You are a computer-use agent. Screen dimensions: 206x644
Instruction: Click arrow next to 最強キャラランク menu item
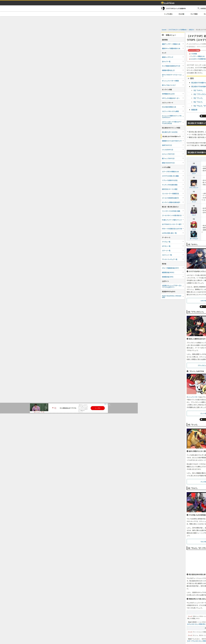click(x=183, y=57)
